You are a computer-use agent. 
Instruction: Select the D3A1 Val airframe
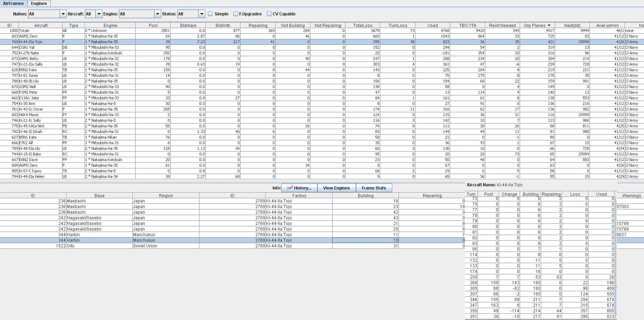322,47
